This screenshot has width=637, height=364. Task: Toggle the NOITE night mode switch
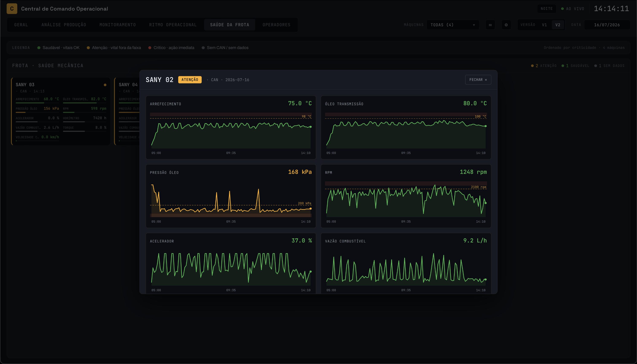[546, 8]
